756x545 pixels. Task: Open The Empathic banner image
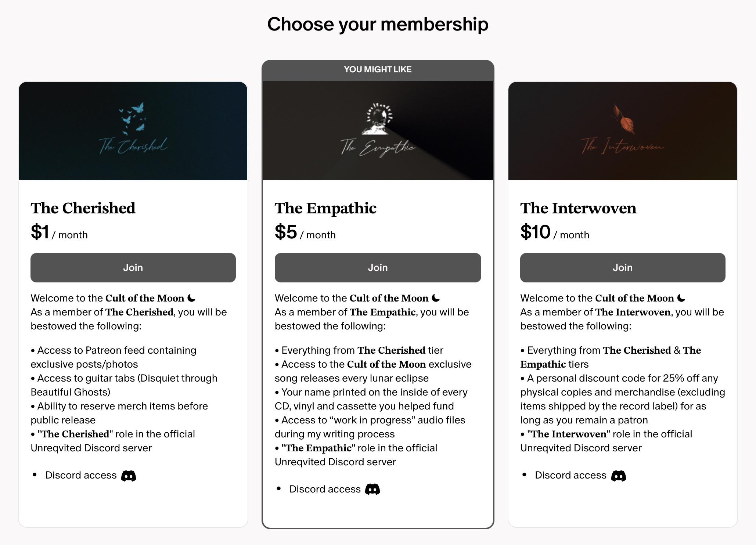click(x=378, y=131)
